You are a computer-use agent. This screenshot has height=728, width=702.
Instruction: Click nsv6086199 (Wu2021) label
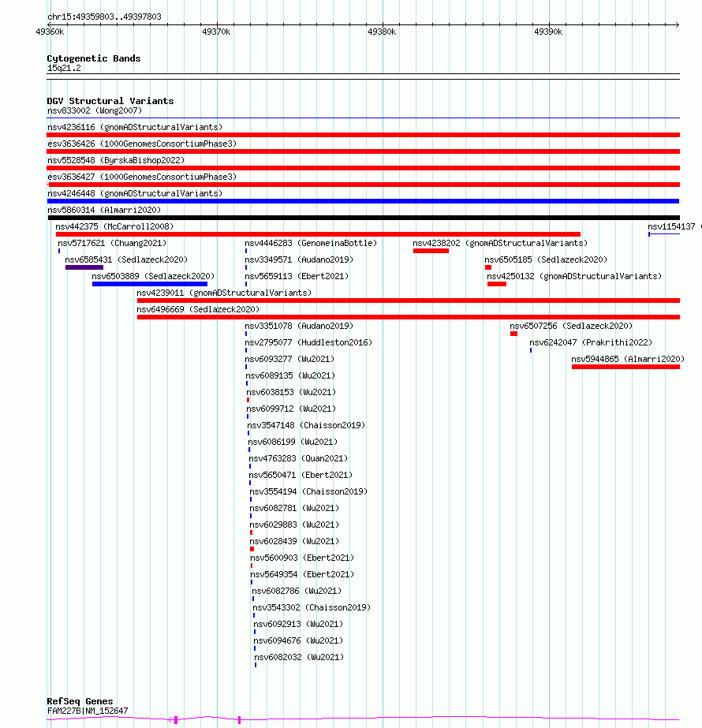click(x=293, y=442)
